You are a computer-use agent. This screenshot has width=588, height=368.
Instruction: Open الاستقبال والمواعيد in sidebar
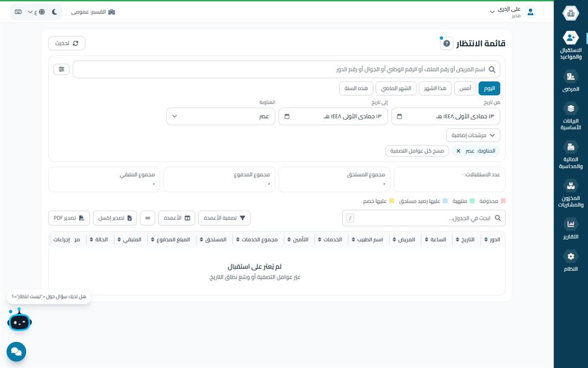pos(570,45)
